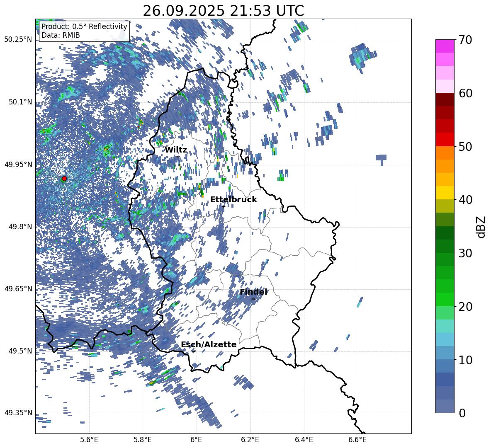
Task: Click the Ettelbruck city label
Action: (233, 200)
